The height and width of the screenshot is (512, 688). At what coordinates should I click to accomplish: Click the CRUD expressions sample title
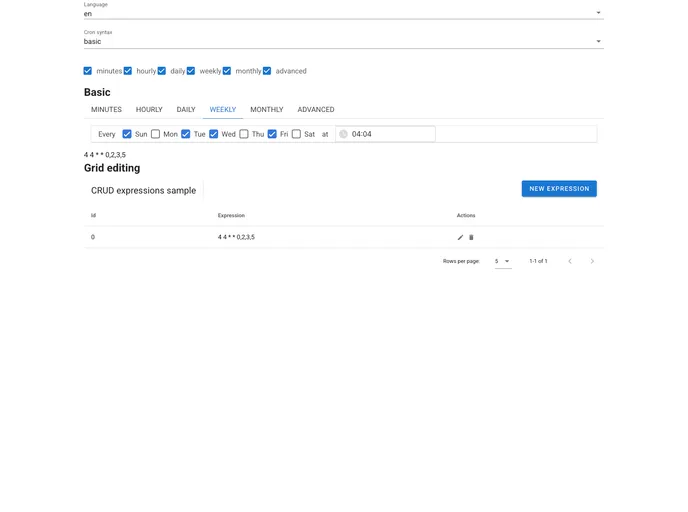click(x=143, y=191)
